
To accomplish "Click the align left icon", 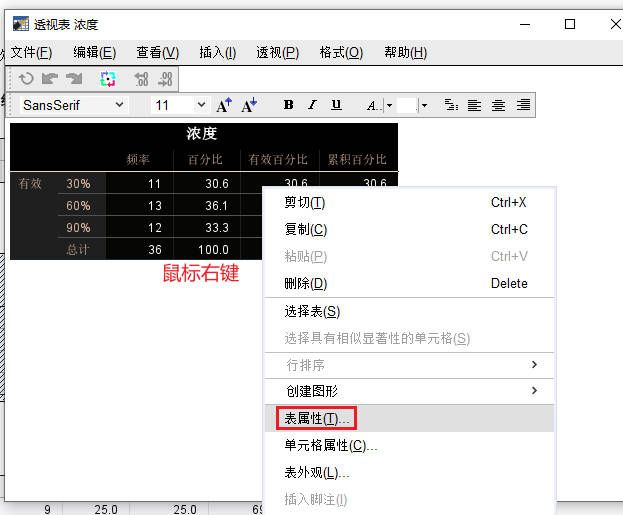I will [x=475, y=105].
